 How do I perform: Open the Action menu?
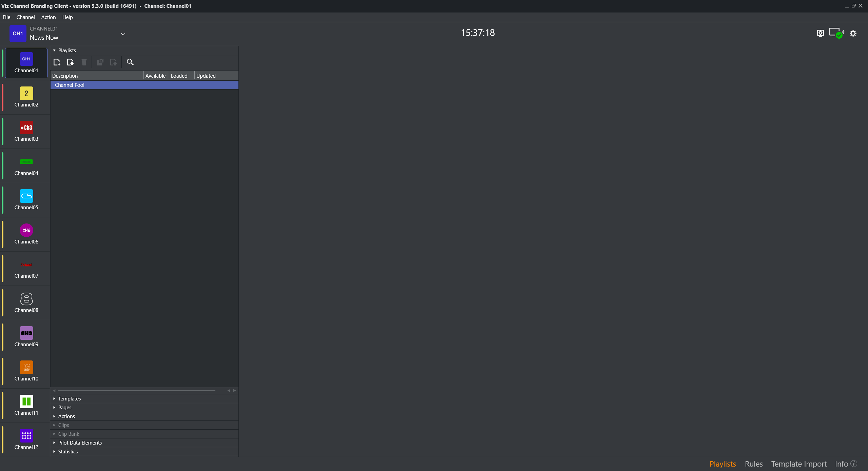point(49,17)
